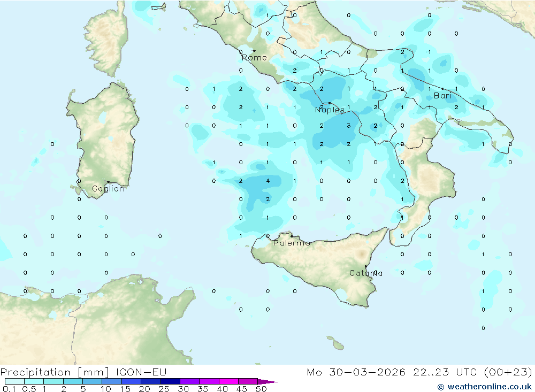Click the legend value 0.1

(9, 389)
